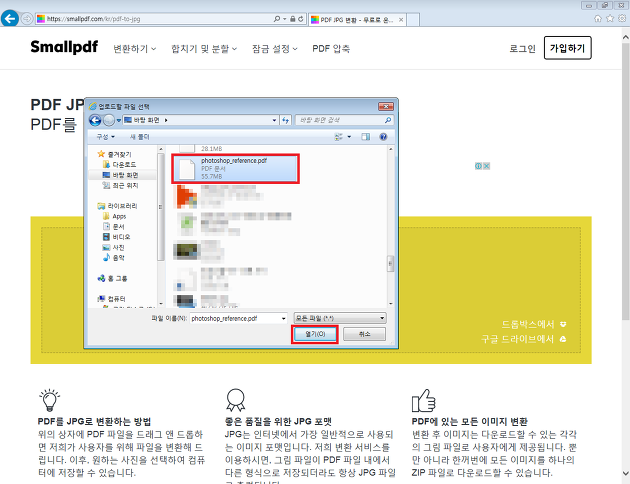
Task: Select 바탕 화면 in the sidebar
Action: coord(121,175)
